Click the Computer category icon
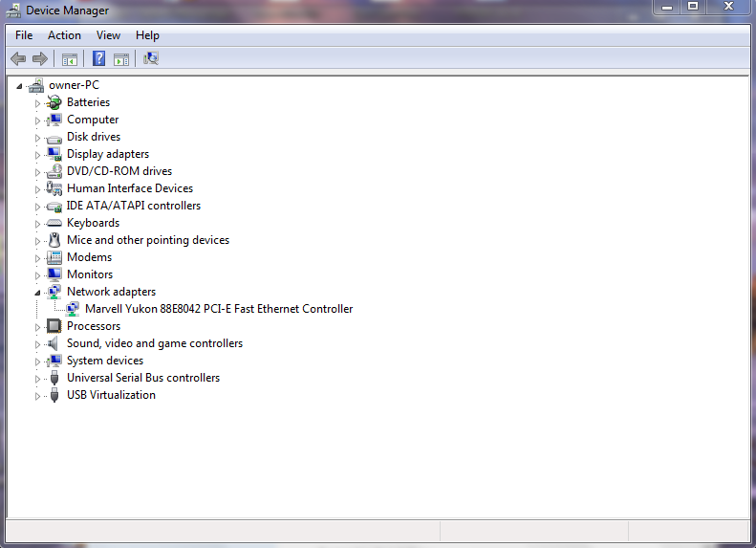This screenshot has height=548, width=756. point(54,120)
